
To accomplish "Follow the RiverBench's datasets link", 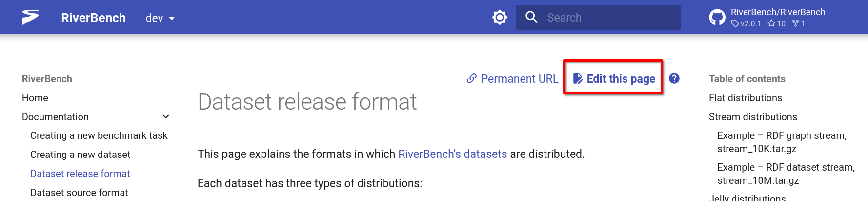I will (452, 154).
